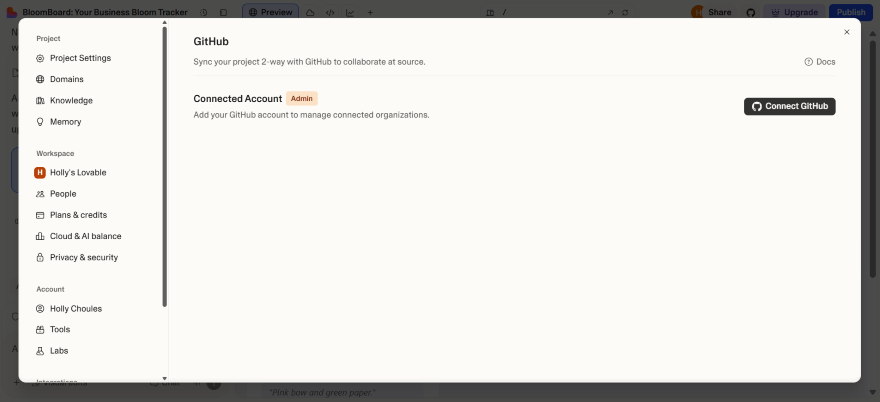Switch to the Preview tab

(271, 12)
